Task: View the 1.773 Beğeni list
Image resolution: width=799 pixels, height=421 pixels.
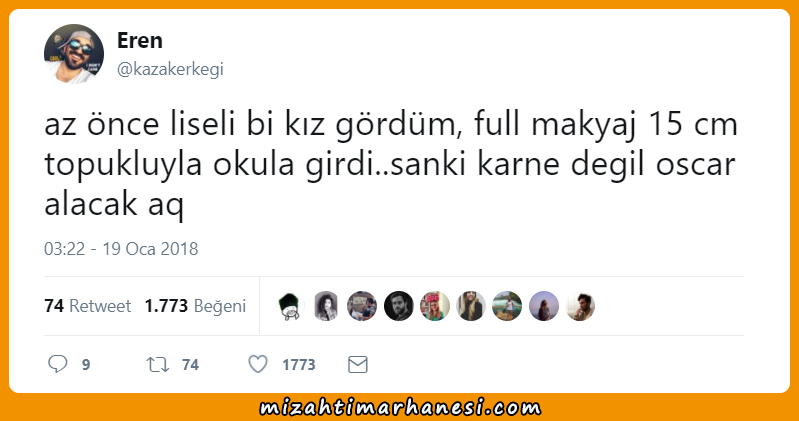Action: [195, 306]
